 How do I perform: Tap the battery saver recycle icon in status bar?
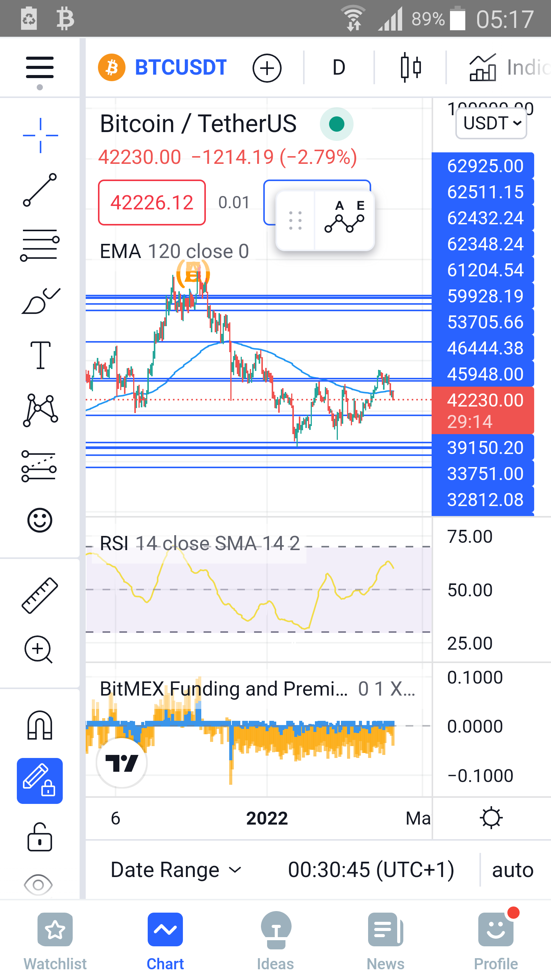(29, 18)
